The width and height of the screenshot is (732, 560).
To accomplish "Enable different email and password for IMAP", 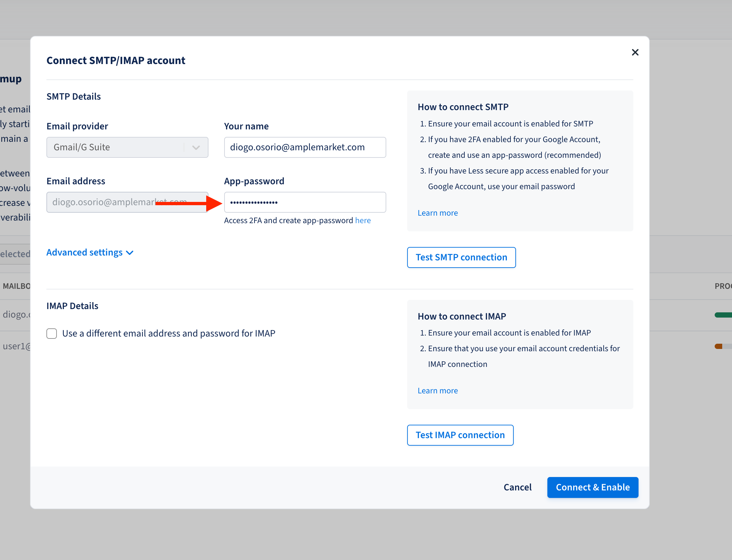I will (52, 333).
